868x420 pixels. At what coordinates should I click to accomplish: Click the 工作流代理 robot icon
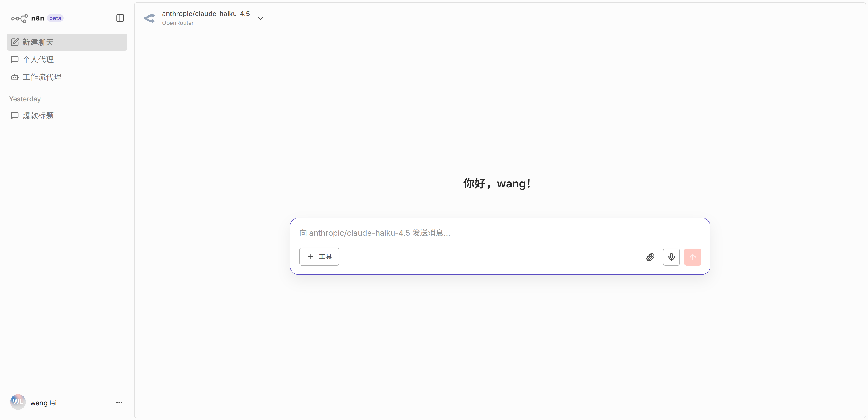(x=14, y=77)
